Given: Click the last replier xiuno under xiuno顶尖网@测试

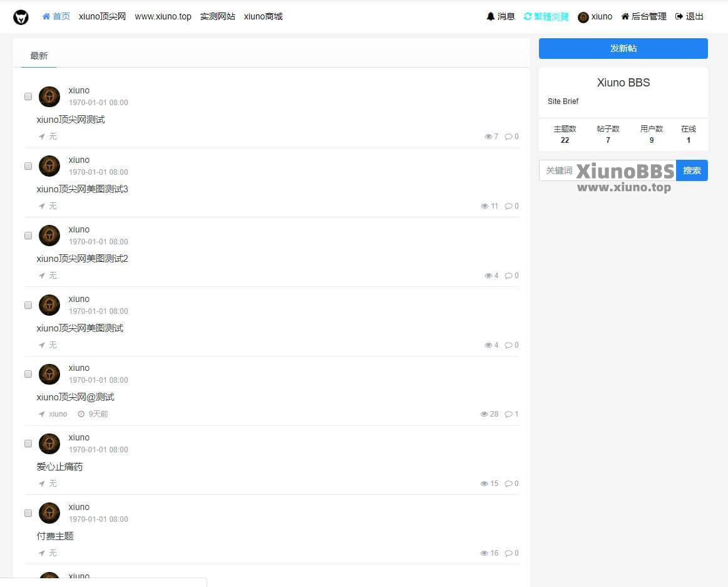Looking at the screenshot, I should point(58,414).
